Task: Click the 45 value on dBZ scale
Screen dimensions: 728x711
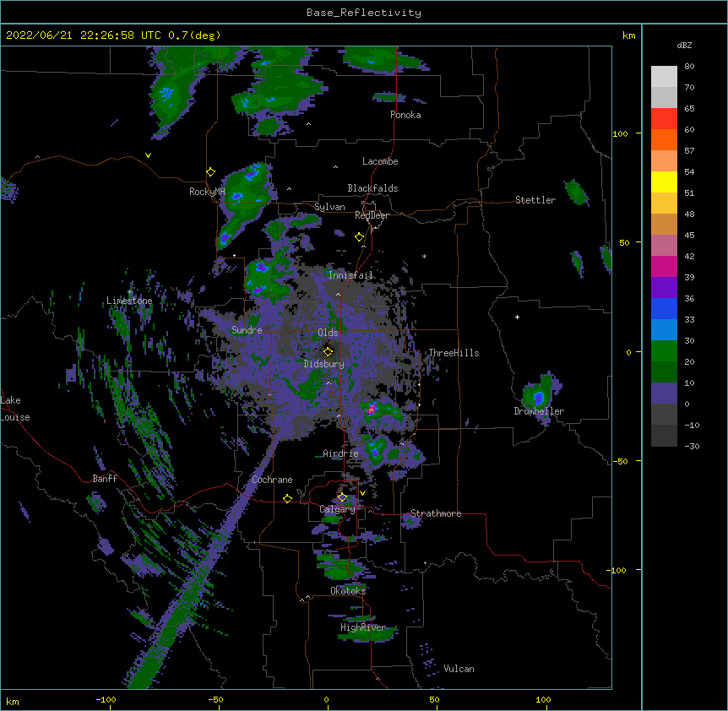Action: coord(689,235)
